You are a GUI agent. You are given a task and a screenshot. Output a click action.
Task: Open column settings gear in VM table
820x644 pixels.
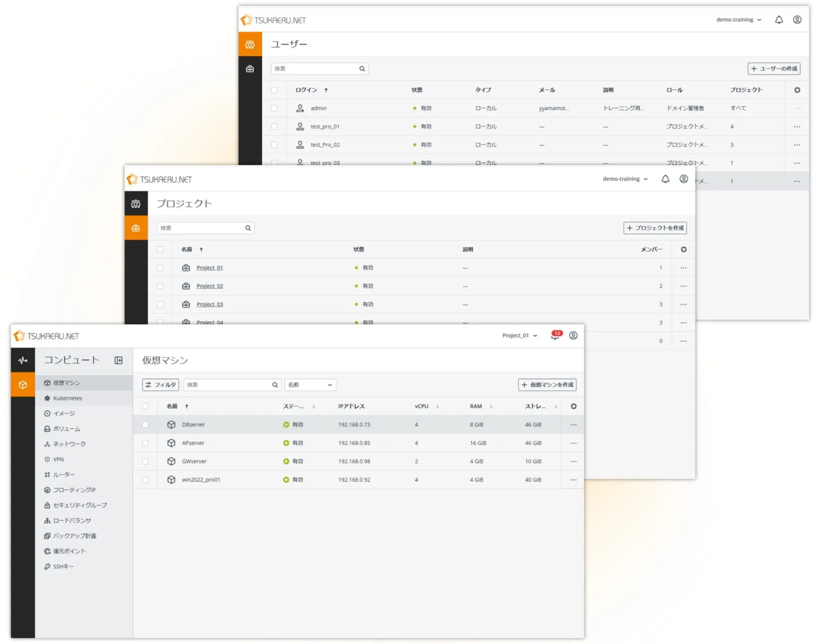574,406
